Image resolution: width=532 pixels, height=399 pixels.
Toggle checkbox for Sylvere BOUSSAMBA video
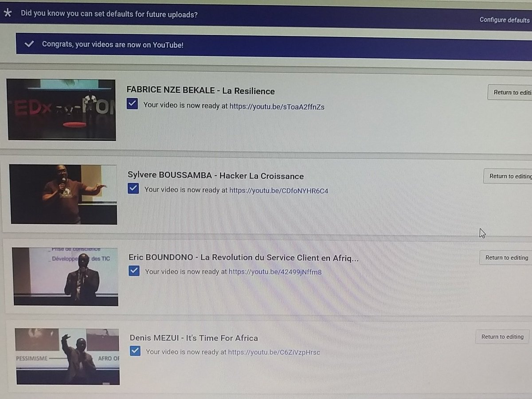click(133, 188)
